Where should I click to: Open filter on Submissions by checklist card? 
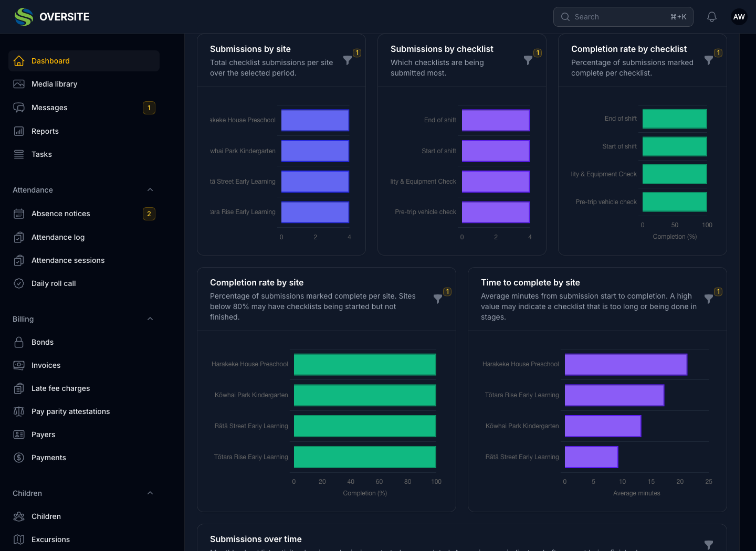click(528, 60)
